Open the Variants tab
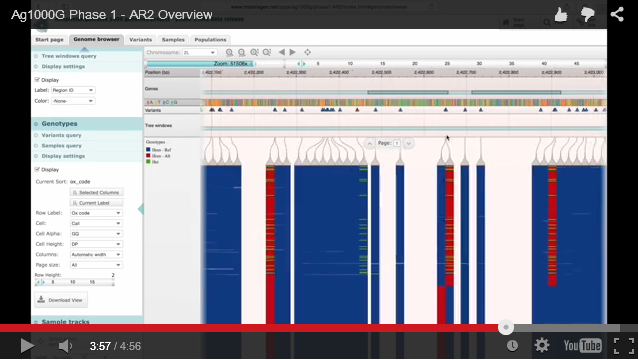The width and height of the screenshot is (638, 360). [x=140, y=39]
